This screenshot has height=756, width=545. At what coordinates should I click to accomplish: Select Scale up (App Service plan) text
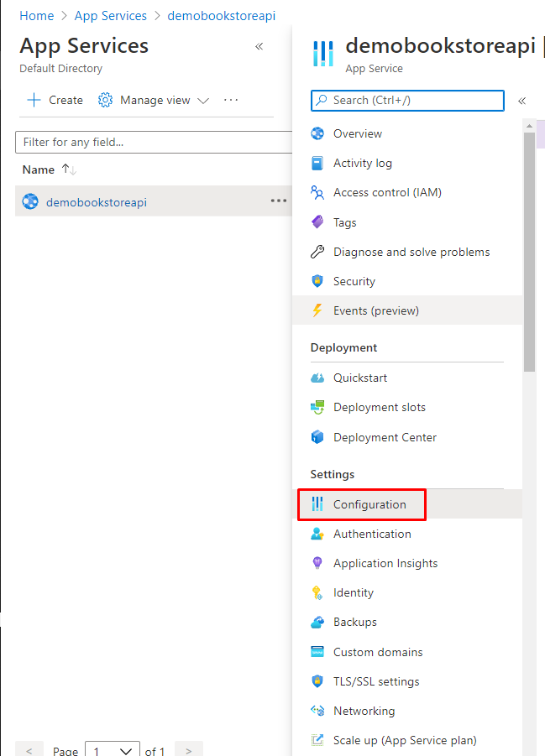[405, 740]
